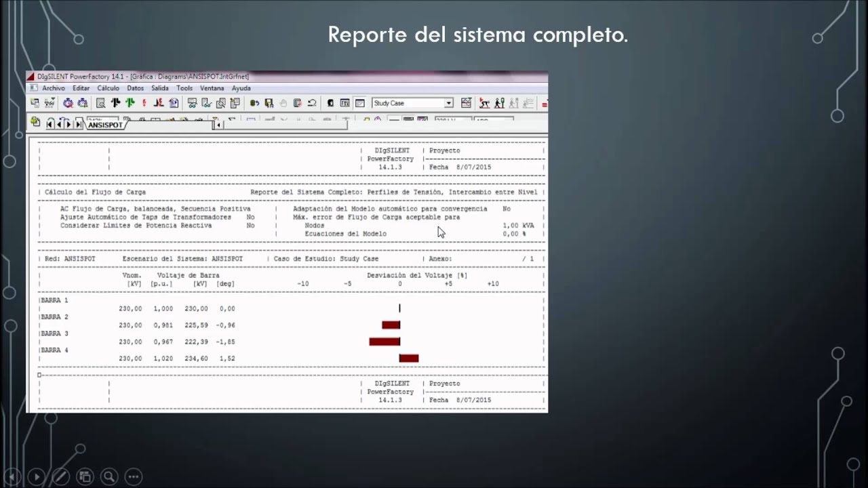Click the second of the two gear toolbar icons

tap(82, 103)
